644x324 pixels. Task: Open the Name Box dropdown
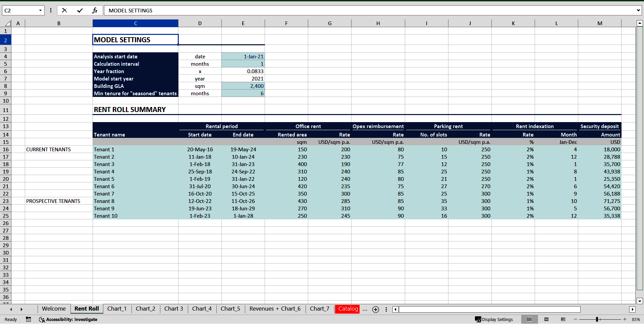click(40, 10)
